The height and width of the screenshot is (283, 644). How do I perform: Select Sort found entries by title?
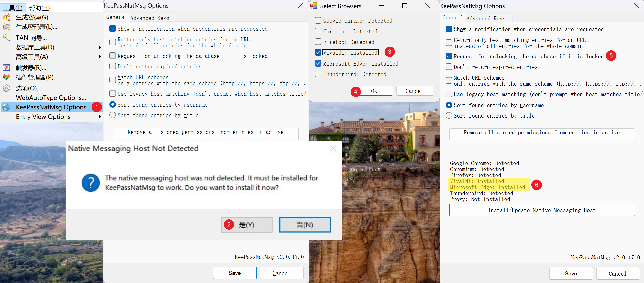(x=113, y=115)
